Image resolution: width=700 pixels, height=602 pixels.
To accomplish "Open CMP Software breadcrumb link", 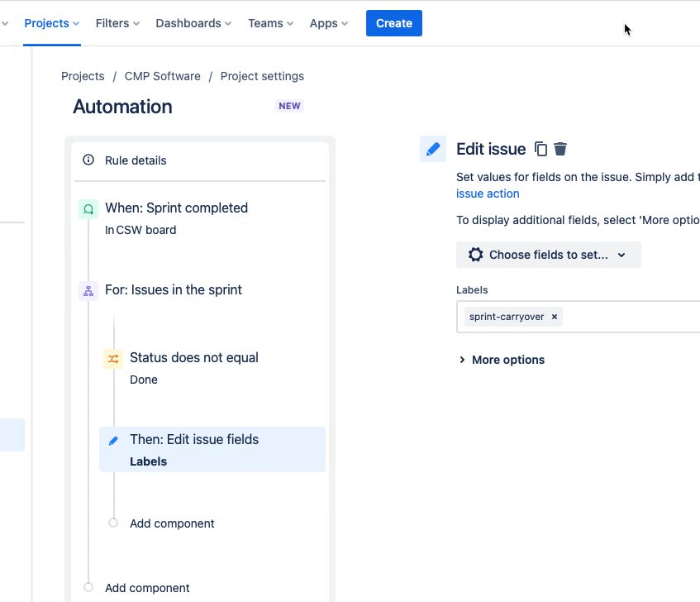I will 163,76.
